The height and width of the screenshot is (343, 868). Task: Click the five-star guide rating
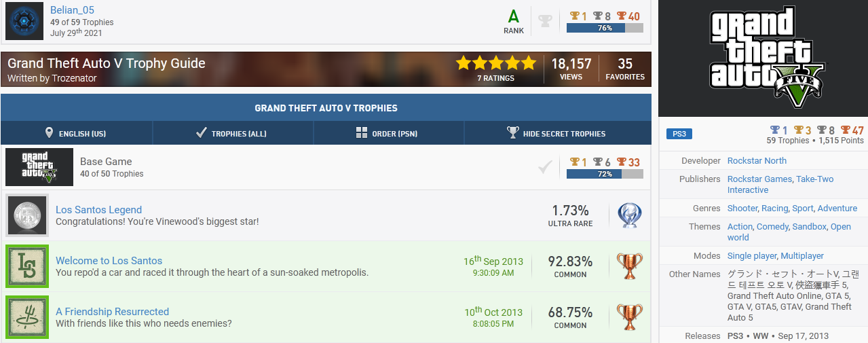(x=495, y=64)
